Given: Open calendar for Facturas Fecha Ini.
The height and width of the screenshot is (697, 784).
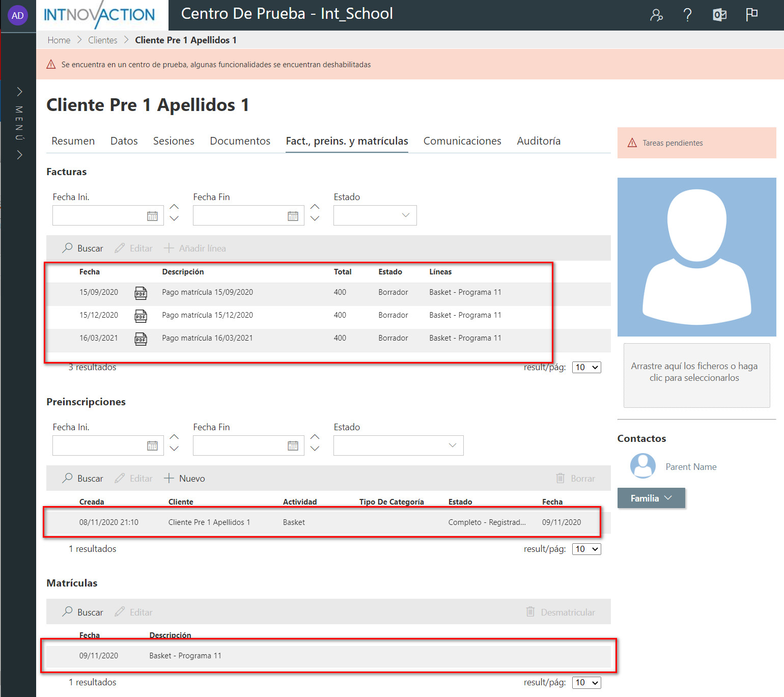Looking at the screenshot, I should pos(152,216).
